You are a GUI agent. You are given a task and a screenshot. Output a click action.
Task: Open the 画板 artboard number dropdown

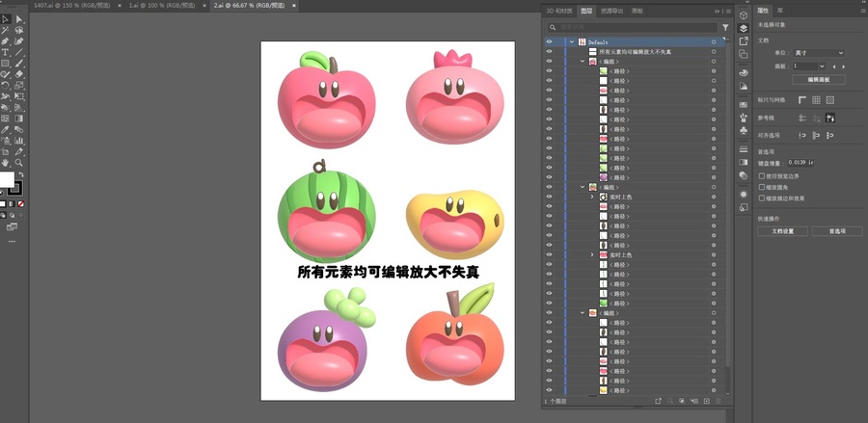click(x=822, y=66)
